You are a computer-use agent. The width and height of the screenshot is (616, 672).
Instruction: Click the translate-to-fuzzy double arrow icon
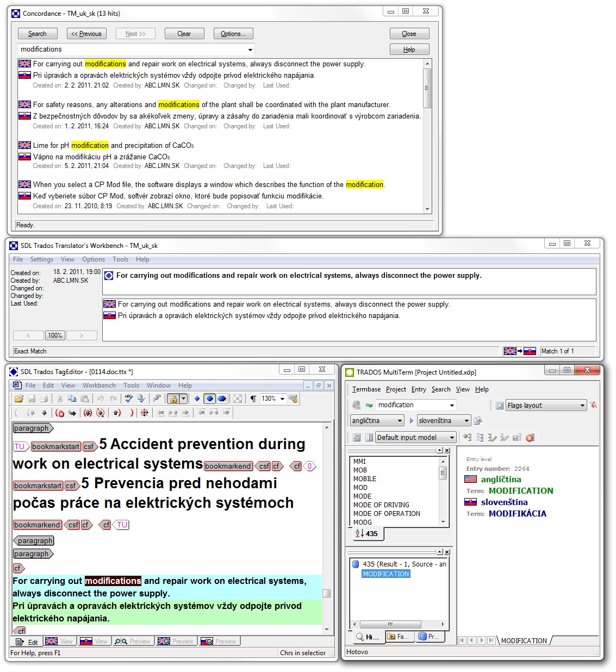tap(100, 413)
